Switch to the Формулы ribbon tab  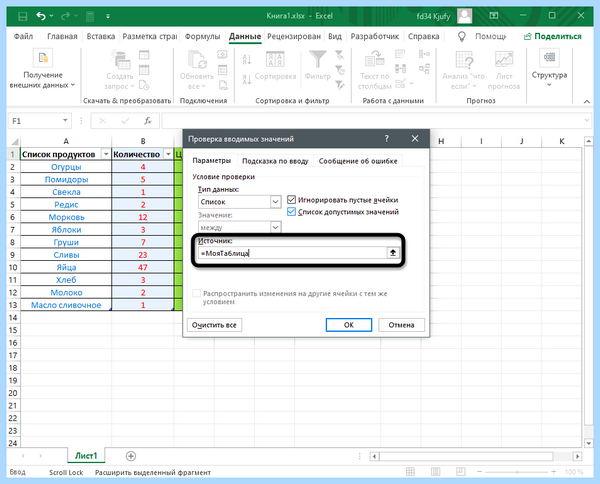pos(202,36)
